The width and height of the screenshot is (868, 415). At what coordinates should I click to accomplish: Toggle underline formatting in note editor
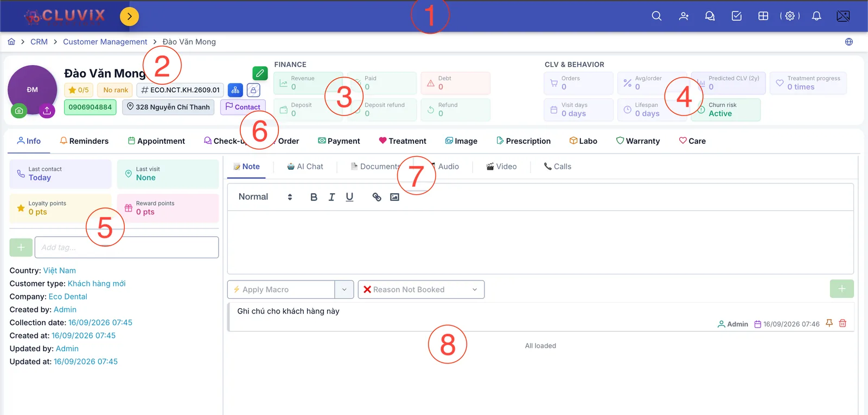tap(349, 197)
